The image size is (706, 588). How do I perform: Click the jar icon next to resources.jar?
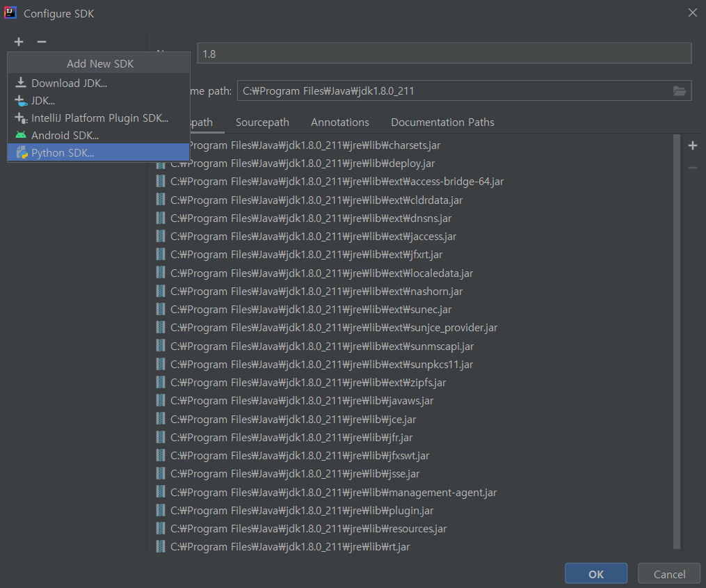[x=160, y=529]
